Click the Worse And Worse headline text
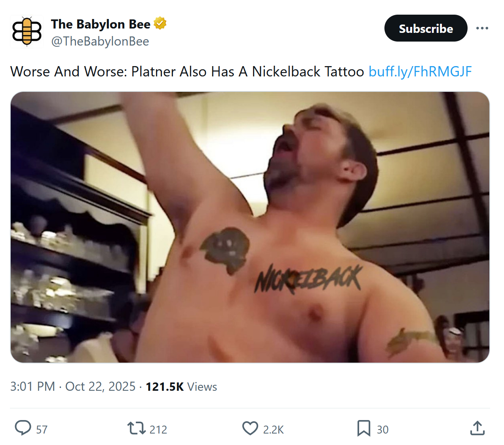This screenshot has height=445, width=504. pyautogui.click(x=187, y=72)
